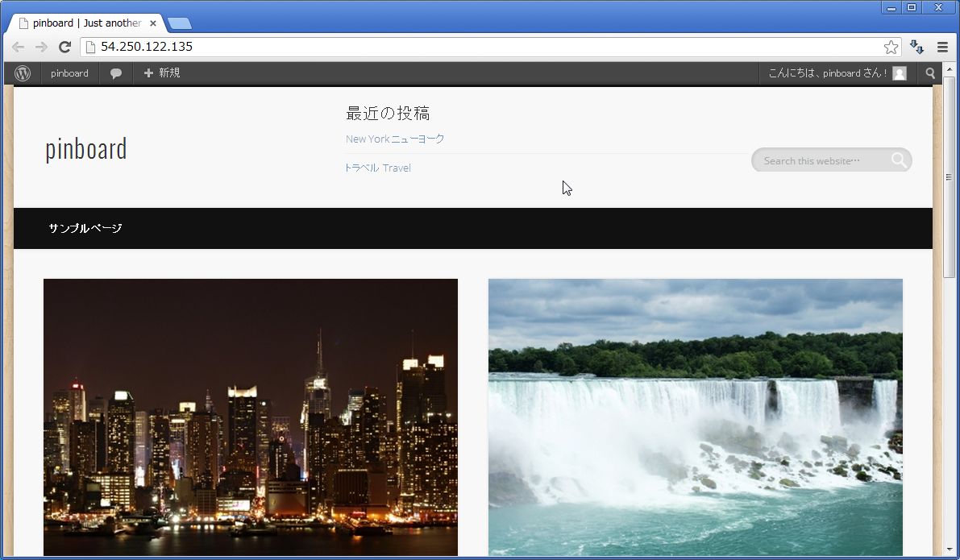Click the scrollbar down arrow
Viewport: 960px width, 560px height.
pos(949,550)
